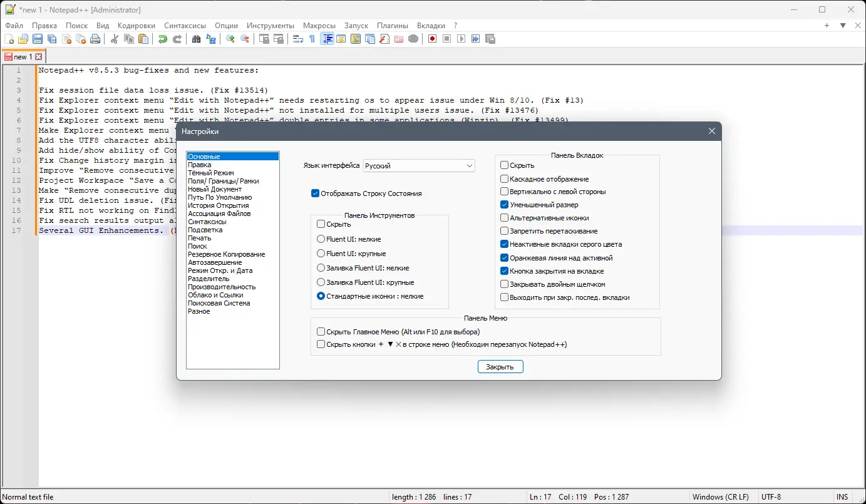Click the Cut scissors icon
The width and height of the screenshot is (866, 504).
pos(115,39)
